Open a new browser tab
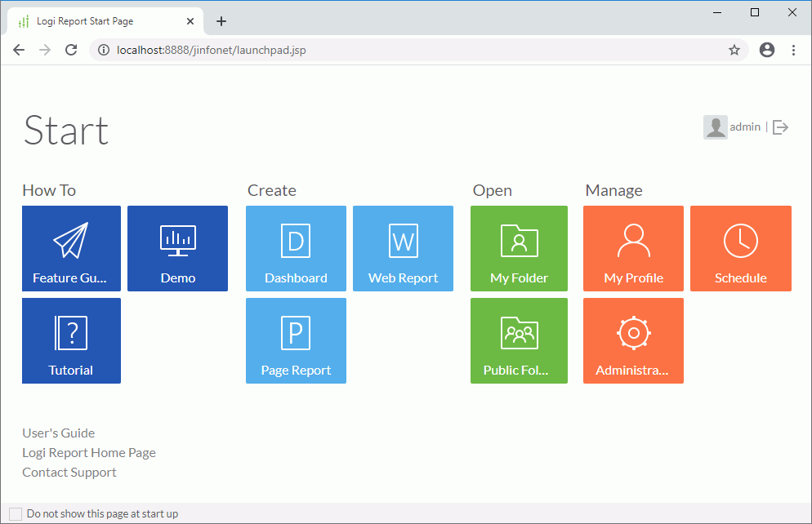The image size is (812, 524). click(x=221, y=21)
